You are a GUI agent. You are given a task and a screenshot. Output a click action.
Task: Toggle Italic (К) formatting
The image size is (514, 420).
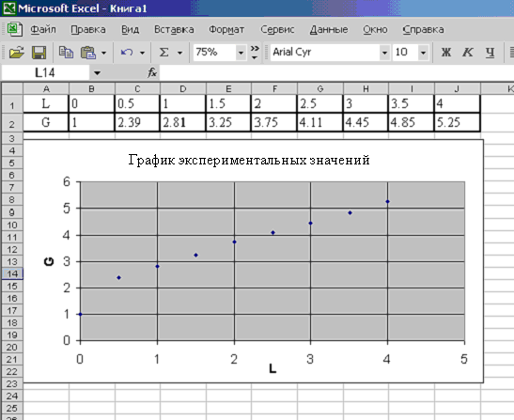pyautogui.click(x=468, y=53)
